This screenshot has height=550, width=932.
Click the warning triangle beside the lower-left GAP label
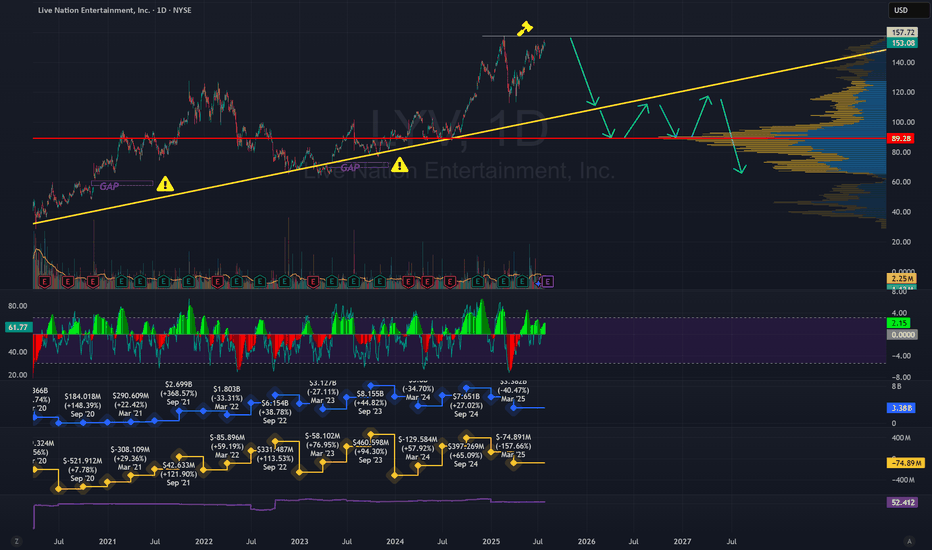click(165, 184)
